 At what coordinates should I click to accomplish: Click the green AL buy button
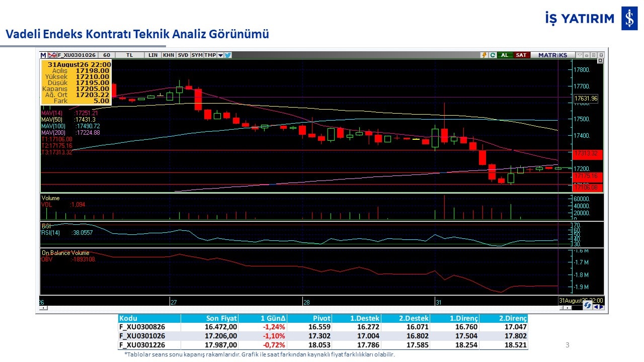tap(505, 55)
